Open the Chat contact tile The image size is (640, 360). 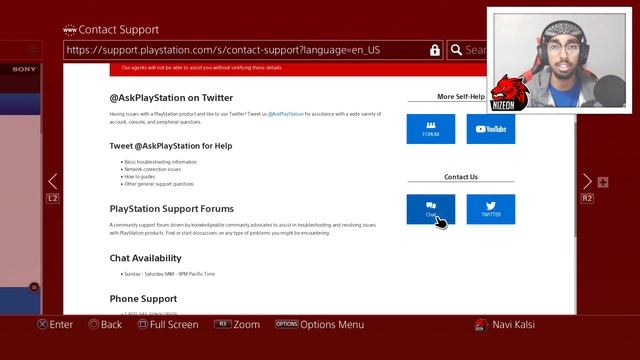coord(431,209)
